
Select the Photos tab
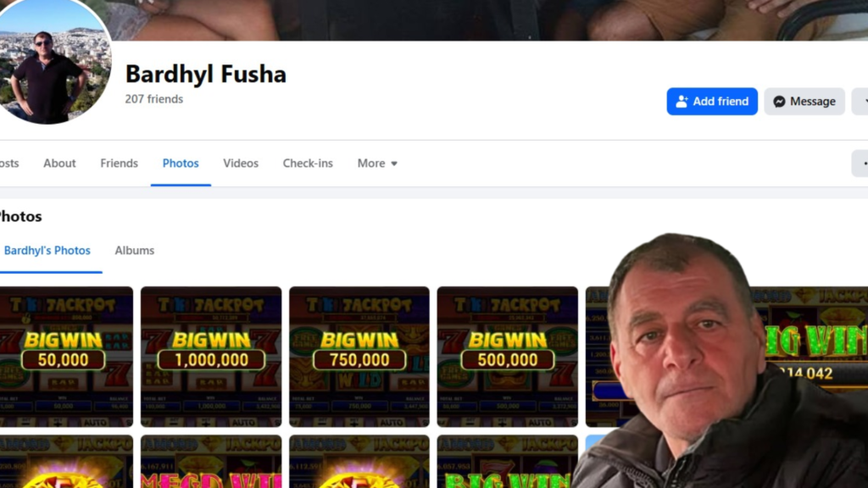click(181, 164)
